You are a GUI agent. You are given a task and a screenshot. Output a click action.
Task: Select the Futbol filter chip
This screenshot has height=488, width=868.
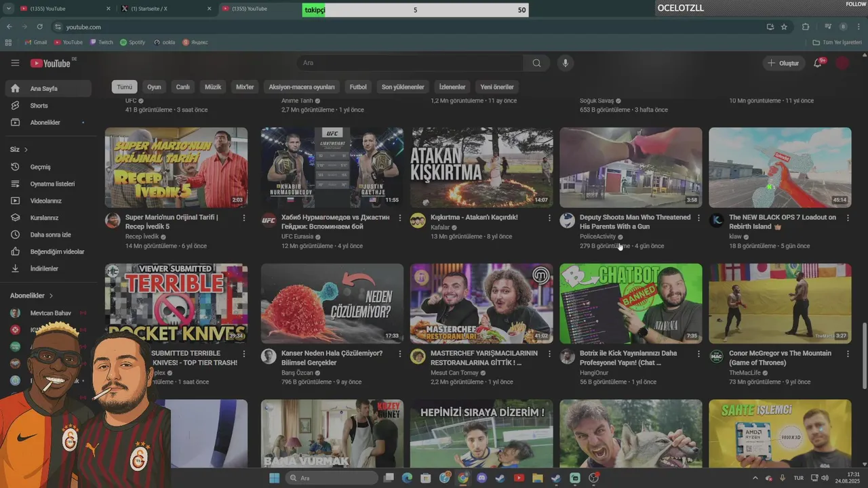tap(358, 87)
